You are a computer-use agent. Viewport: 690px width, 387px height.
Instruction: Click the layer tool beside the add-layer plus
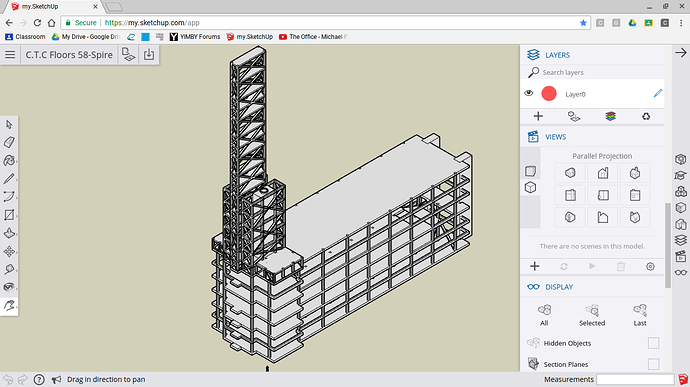click(574, 116)
